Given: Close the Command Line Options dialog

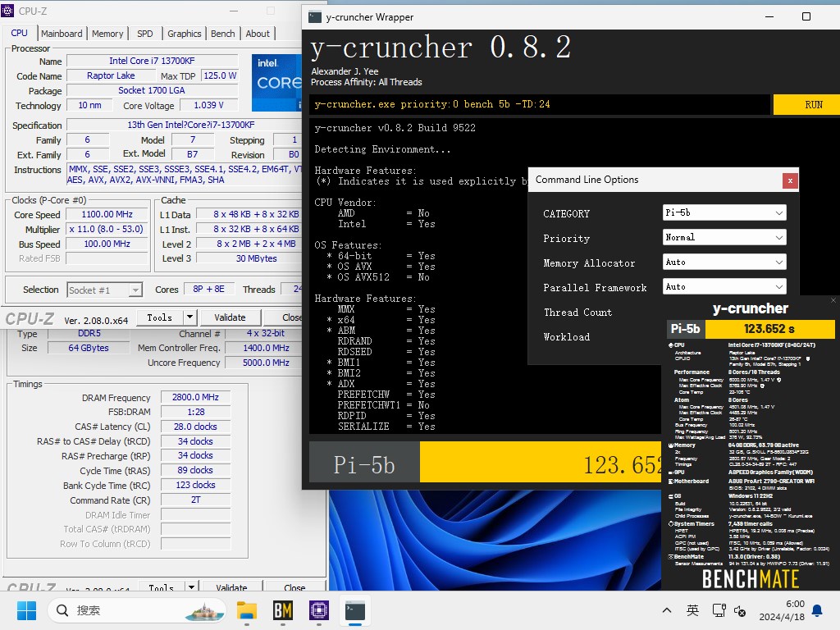Looking at the screenshot, I should tap(790, 181).
